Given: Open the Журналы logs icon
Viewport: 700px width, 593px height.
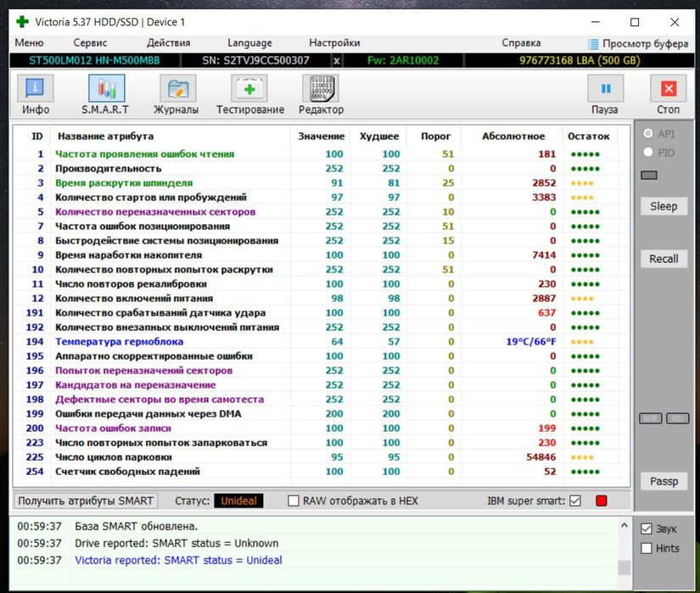Looking at the screenshot, I should pos(177,88).
